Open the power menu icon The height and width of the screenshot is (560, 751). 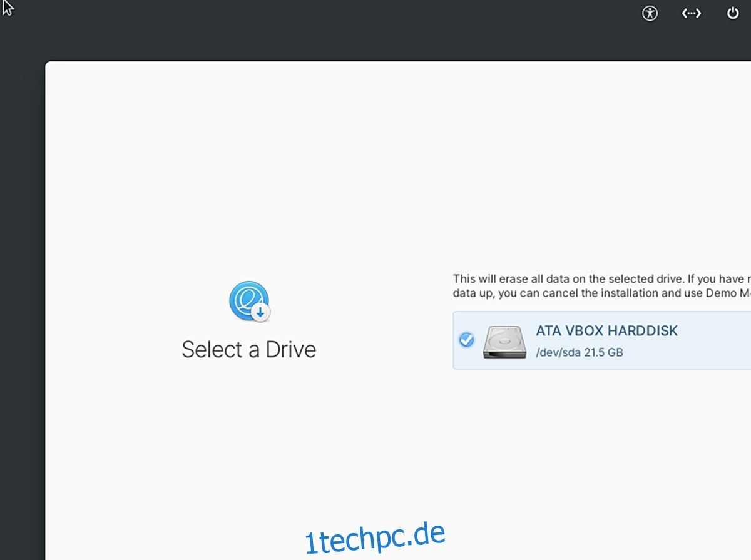click(x=733, y=13)
